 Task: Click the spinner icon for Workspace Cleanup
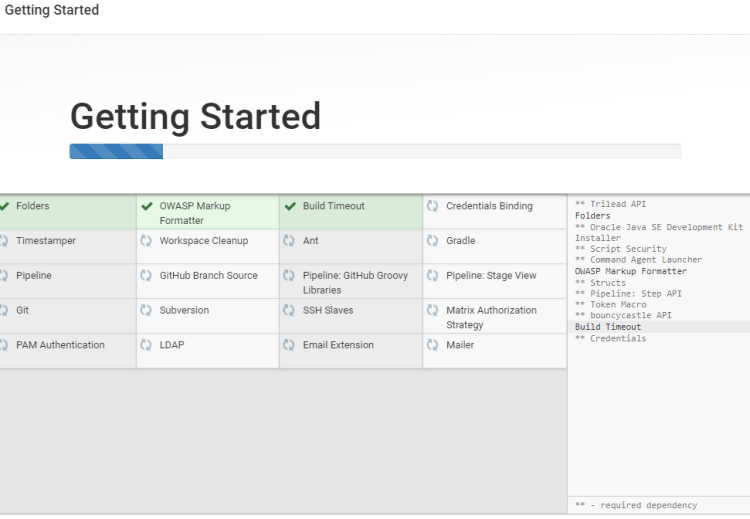coord(146,241)
